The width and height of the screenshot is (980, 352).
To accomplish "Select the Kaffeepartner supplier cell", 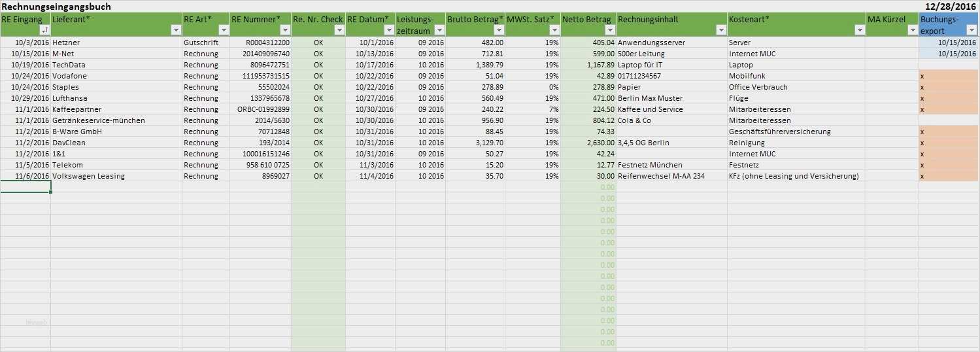I will [116, 109].
